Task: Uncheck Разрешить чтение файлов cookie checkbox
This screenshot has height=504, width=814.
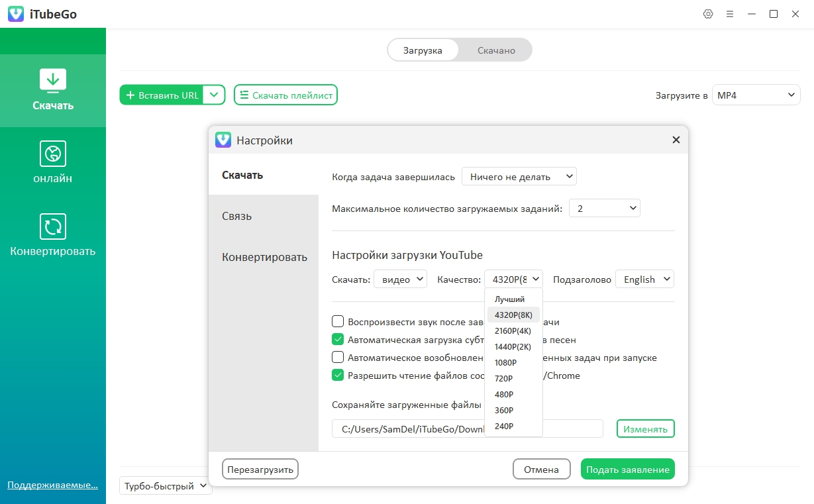Action: tap(338, 376)
